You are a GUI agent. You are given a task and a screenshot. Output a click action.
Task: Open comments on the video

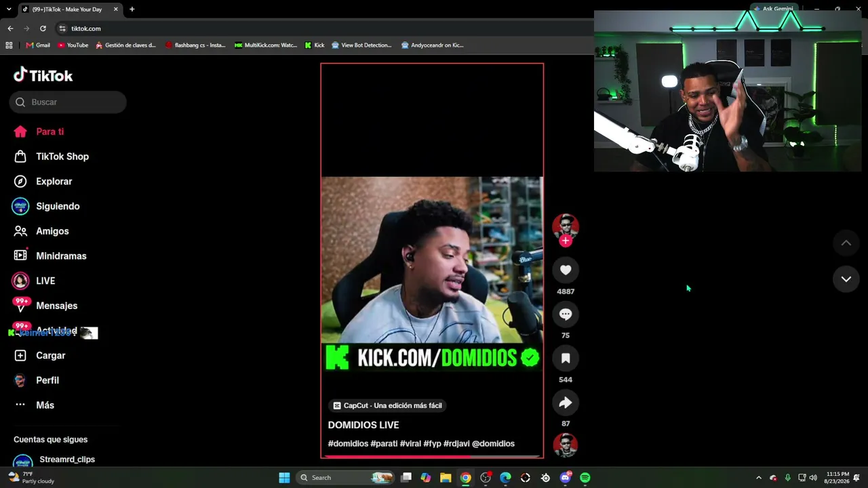click(566, 314)
